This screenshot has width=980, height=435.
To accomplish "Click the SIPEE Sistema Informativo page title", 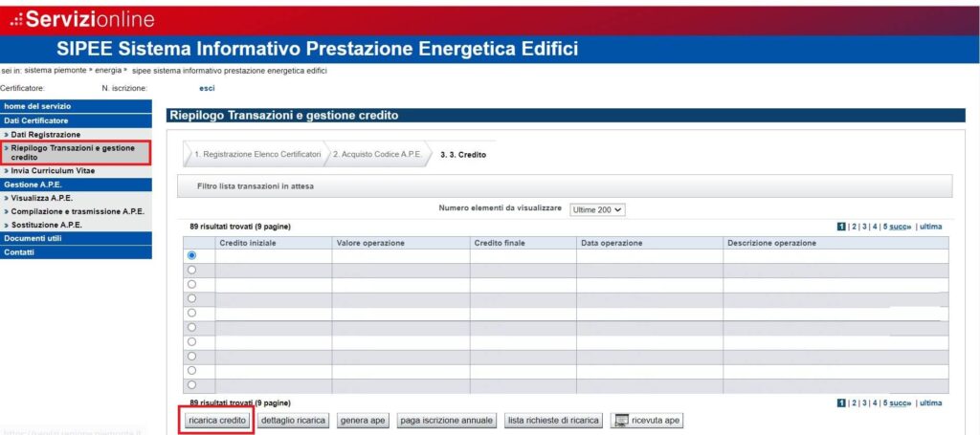I will coord(317,49).
